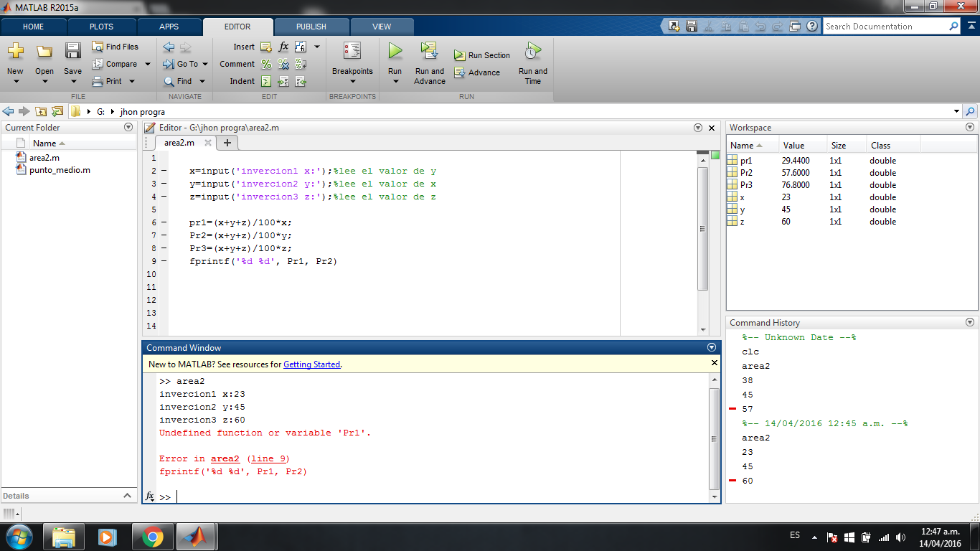Click the Go To button
The height and width of the screenshot is (551, 980).
[x=181, y=64]
